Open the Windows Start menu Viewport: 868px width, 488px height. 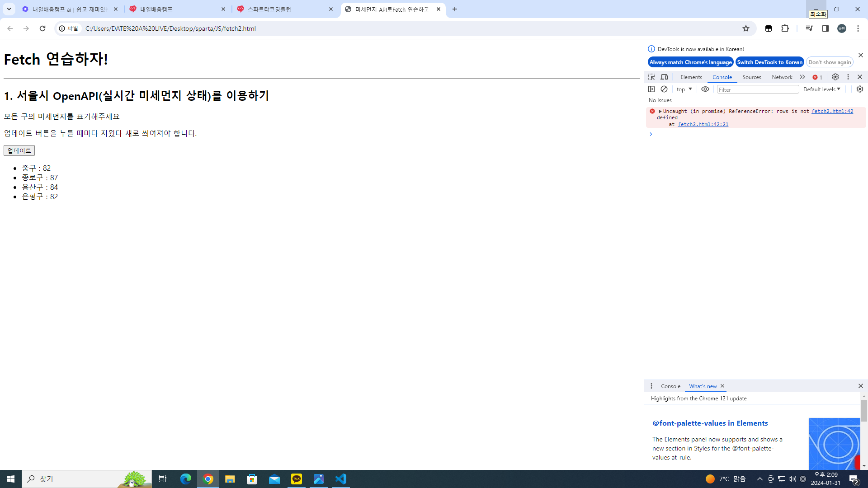(x=11, y=479)
